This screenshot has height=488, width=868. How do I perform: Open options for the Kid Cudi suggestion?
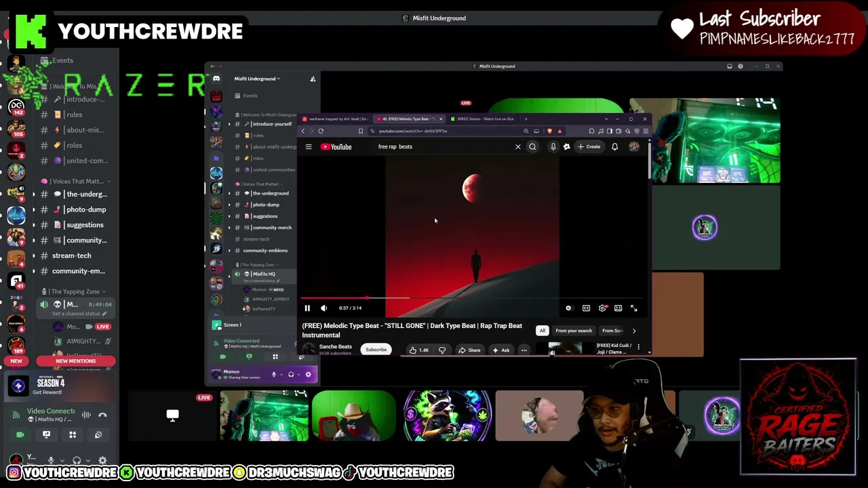(638, 347)
